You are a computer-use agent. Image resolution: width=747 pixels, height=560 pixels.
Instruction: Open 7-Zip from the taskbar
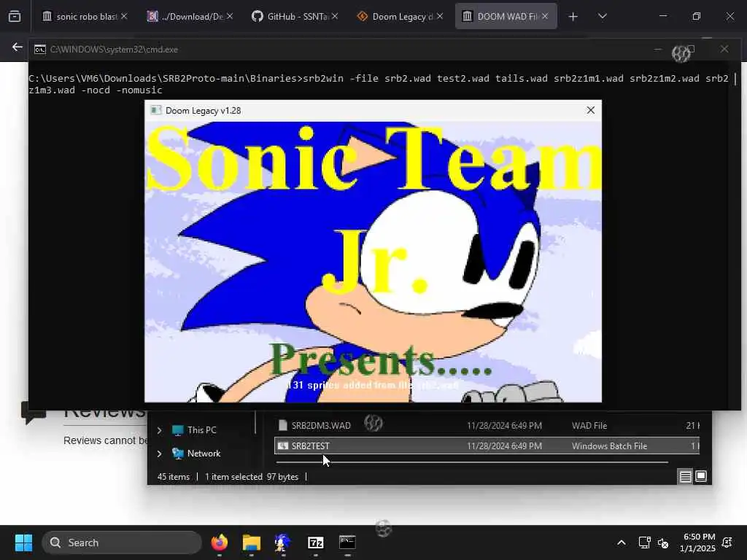click(315, 542)
